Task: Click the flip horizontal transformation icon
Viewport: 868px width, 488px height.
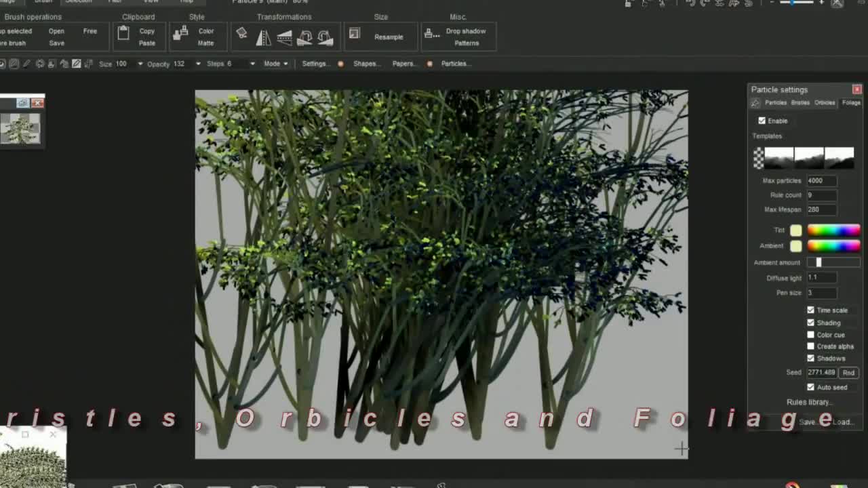Action: [263, 37]
